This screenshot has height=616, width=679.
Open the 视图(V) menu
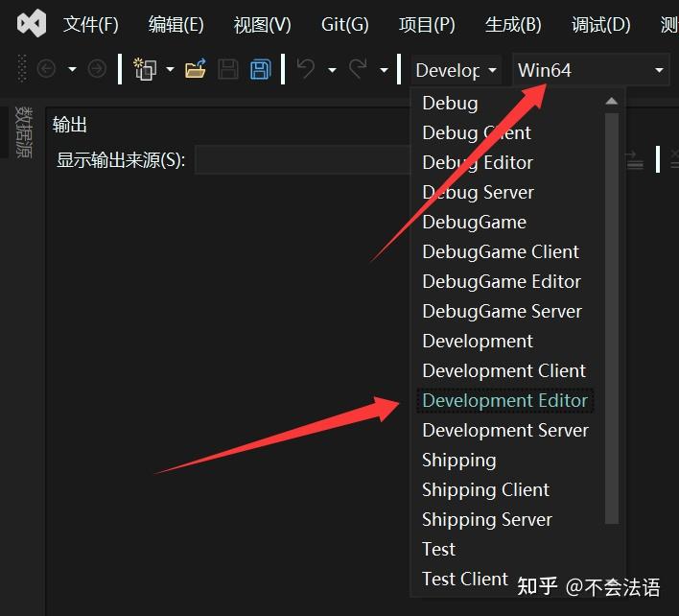coord(263,24)
